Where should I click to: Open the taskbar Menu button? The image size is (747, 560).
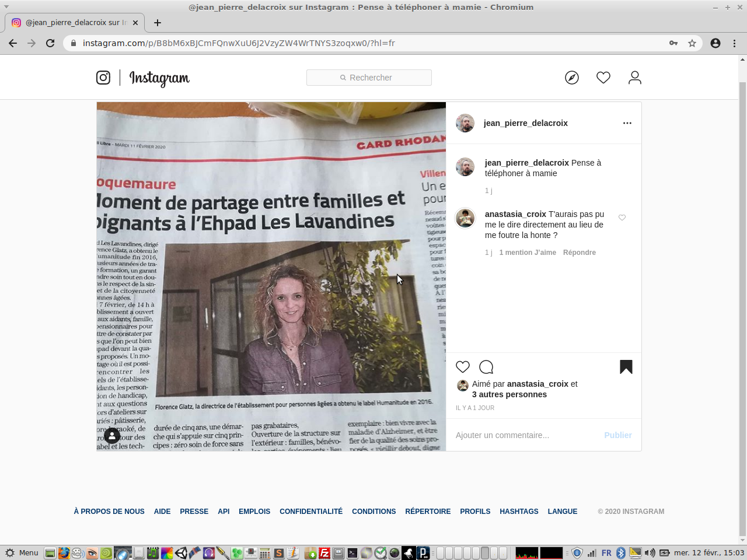click(x=22, y=552)
